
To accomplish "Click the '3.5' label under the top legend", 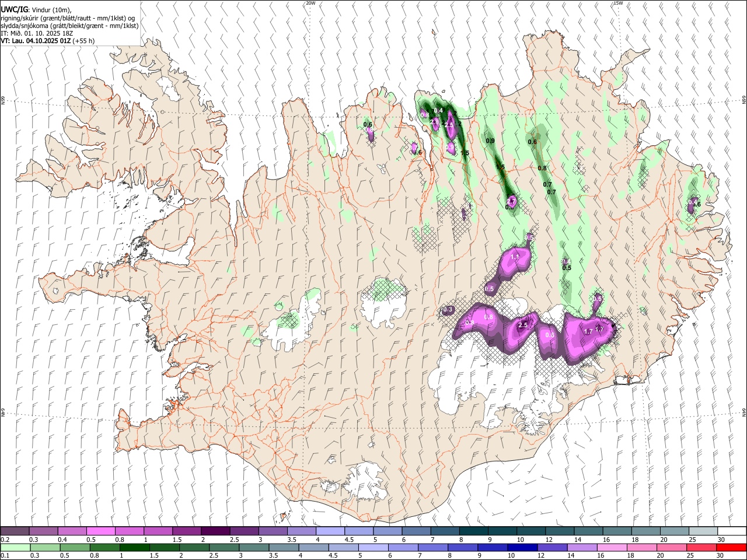I will pyautogui.click(x=290, y=540).
